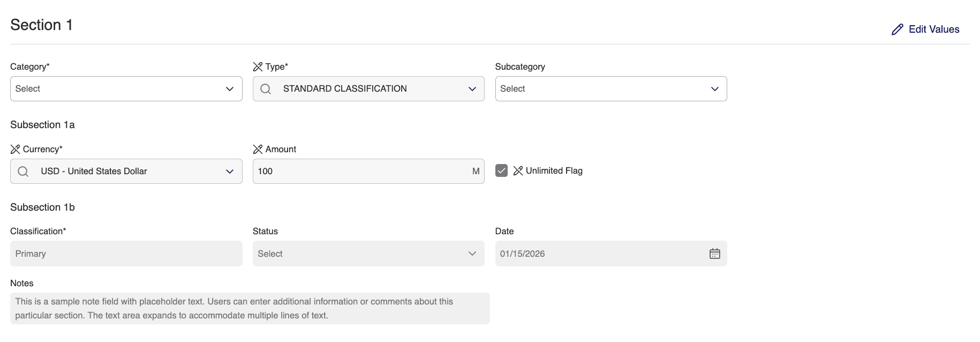980x342 pixels.
Task: Open the calendar picker in Date field
Action: point(714,254)
